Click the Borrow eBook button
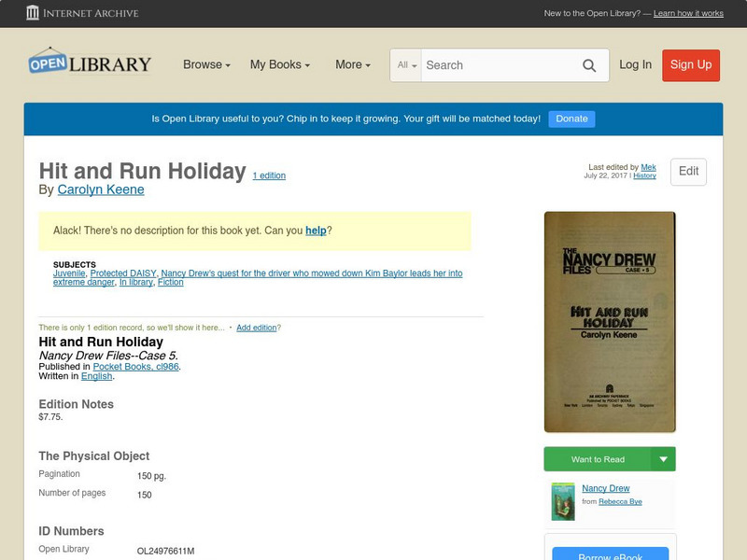Image resolution: width=747 pixels, height=560 pixels. pyautogui.click(x=610, y=555)
